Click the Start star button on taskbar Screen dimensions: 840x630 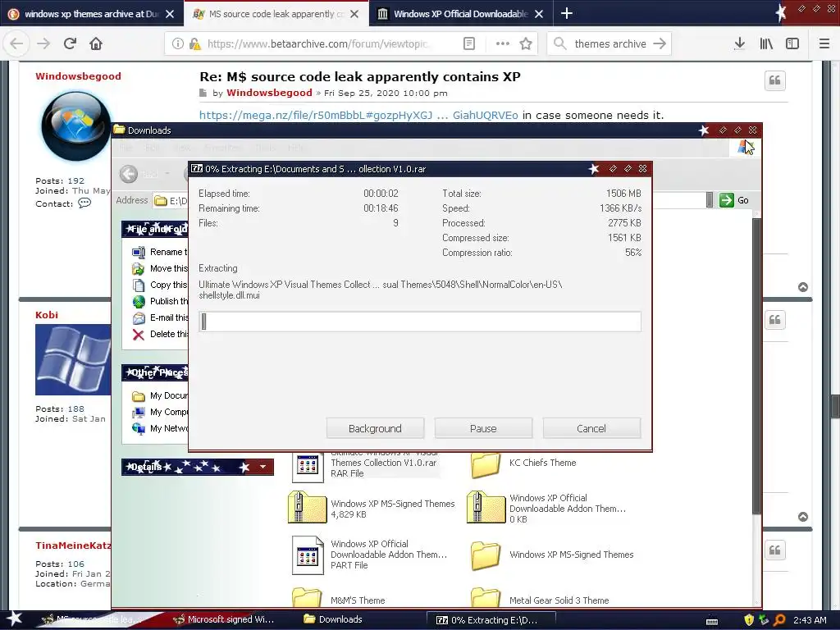pyautogui.click(x=15, y=619)
